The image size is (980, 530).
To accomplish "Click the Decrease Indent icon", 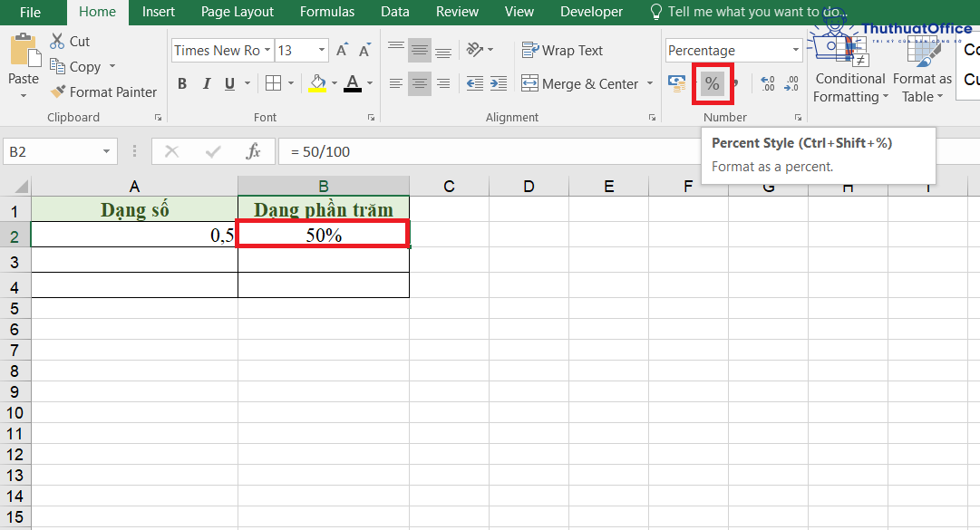I will [x=475, y=83].
